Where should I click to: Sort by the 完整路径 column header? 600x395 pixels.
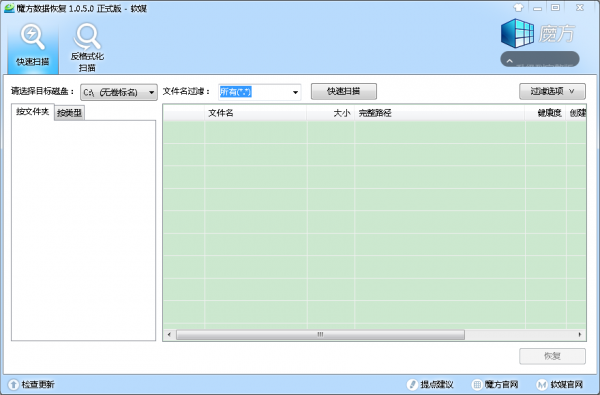[x=440, y=113]
